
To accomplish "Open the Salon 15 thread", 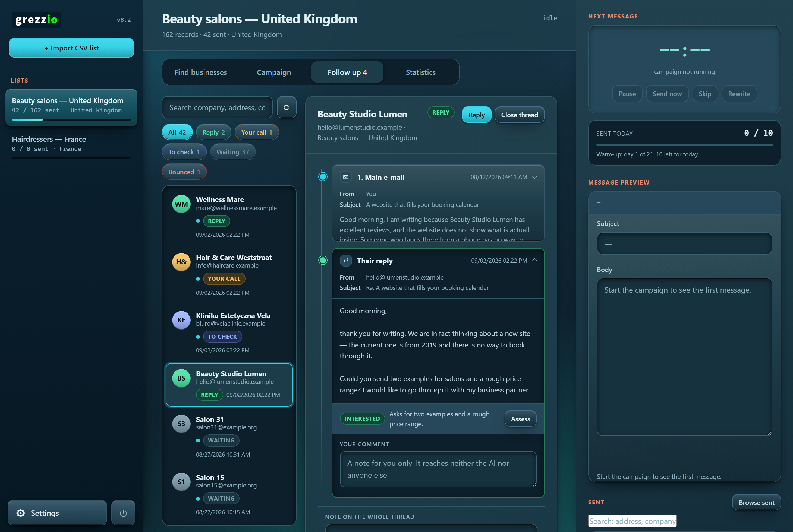I will [x=229, y=494].
